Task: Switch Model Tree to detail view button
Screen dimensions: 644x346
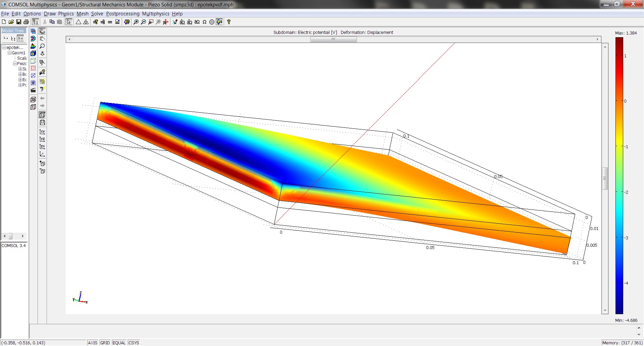Action: 20,38
